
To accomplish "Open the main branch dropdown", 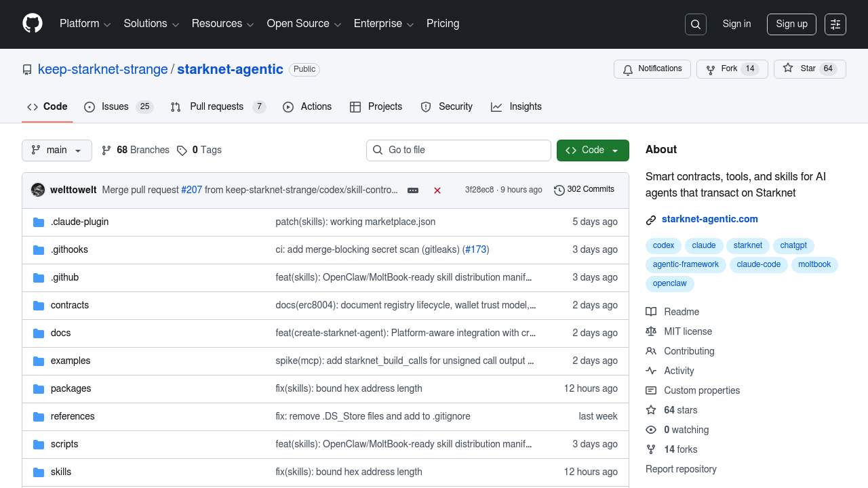I will 57,150.
